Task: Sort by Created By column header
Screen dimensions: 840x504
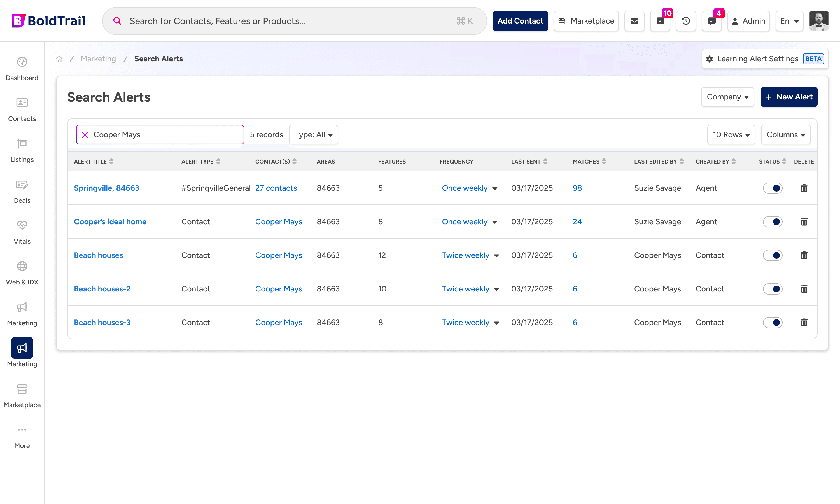Action: pos(715,162)
